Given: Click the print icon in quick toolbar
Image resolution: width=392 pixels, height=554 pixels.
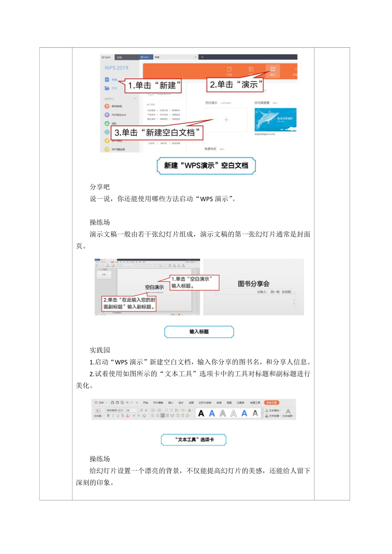Looking at the screenshot, I should pyautogui.click(x=117, y=403).
